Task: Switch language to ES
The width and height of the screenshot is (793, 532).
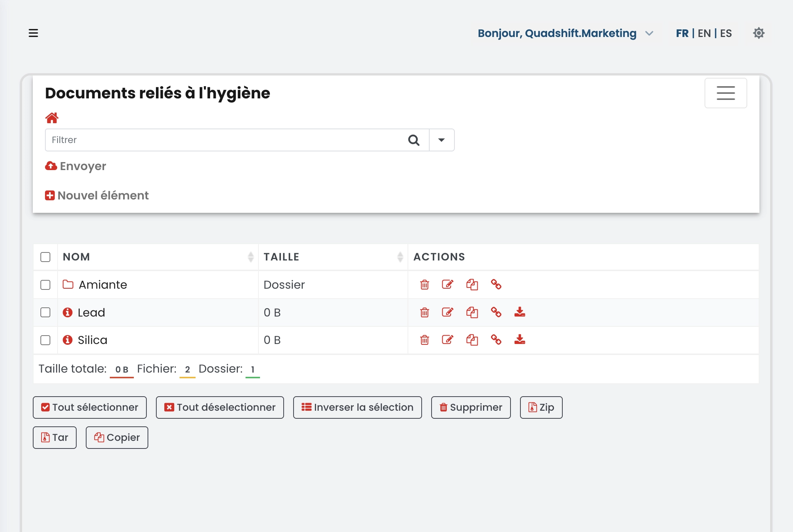Action: (726, 34)
